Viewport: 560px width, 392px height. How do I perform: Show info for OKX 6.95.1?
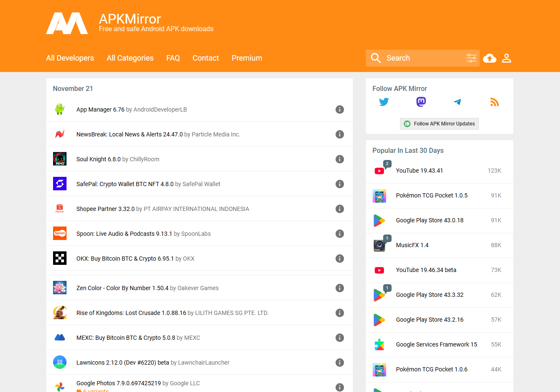point(340,259)
